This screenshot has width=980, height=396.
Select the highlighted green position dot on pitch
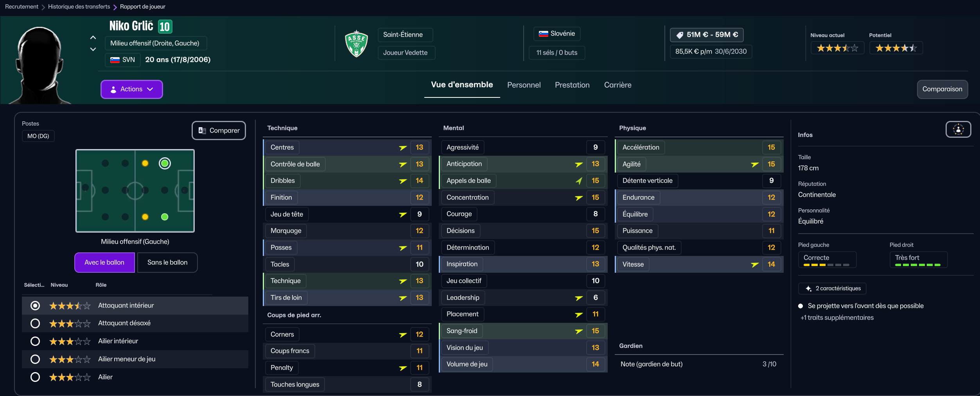(x=165, y=163)
